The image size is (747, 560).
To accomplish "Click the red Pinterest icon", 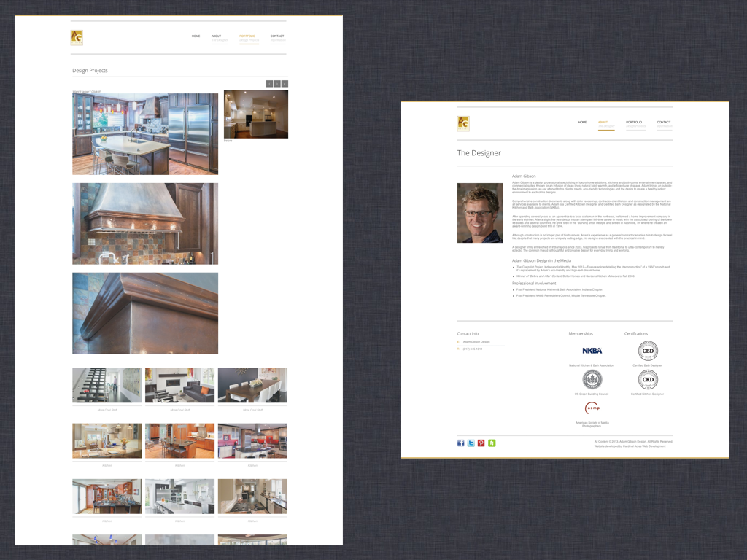I will click(481, 443).
